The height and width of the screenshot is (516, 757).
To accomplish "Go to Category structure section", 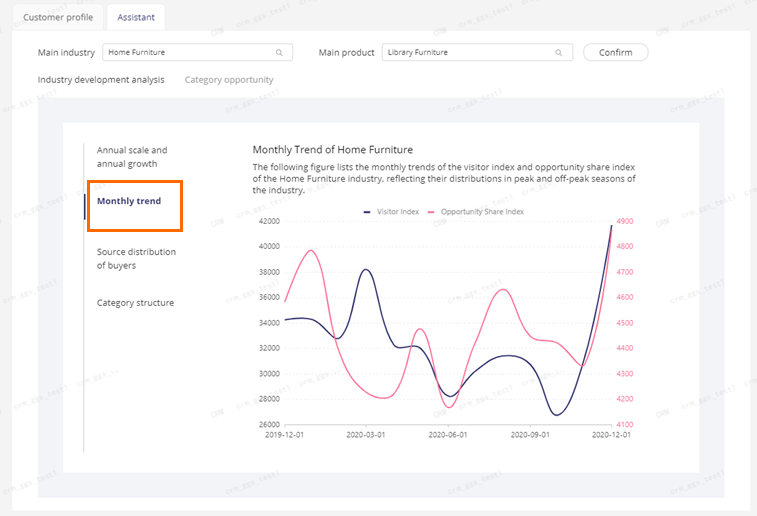I will 135,303.
